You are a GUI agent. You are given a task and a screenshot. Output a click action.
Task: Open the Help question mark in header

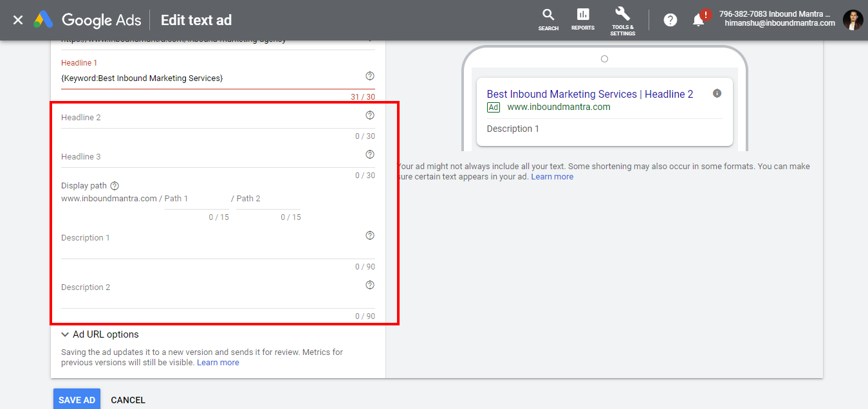click(670, 20)
